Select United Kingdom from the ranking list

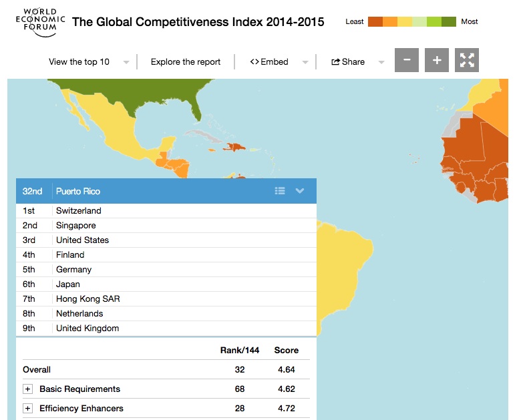pos(166,328)
